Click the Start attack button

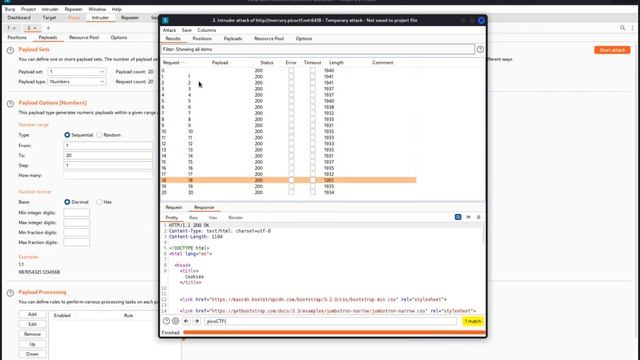click(612, 50)
